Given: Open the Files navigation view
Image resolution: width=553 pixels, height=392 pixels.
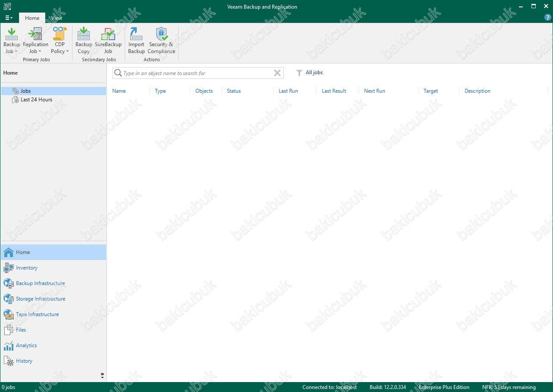Looking at the screenshot, I should 53,330.
